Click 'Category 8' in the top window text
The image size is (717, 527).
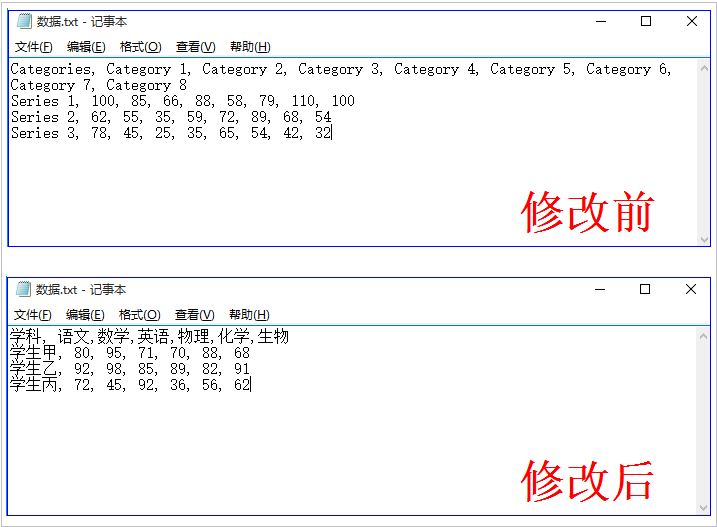point(146,85)
